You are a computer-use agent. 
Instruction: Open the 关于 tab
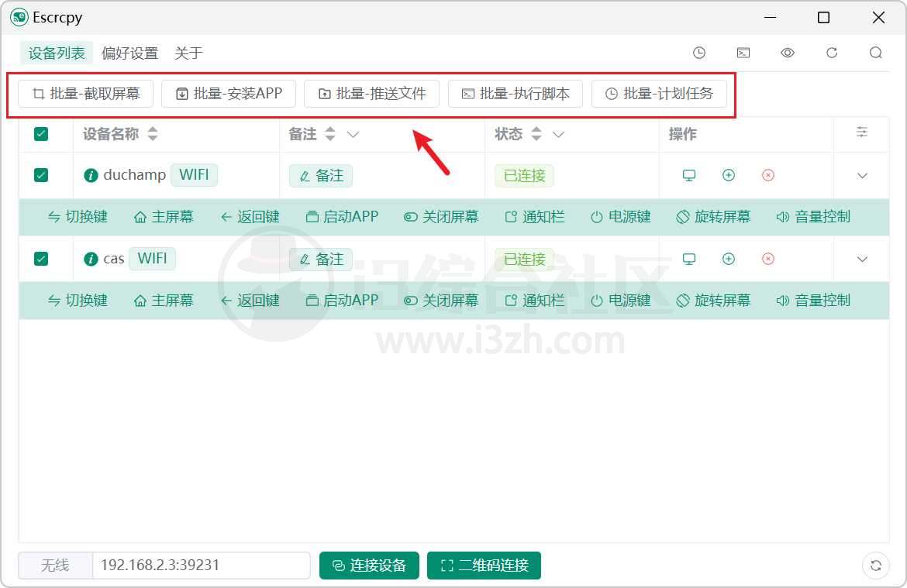point(188,53)
